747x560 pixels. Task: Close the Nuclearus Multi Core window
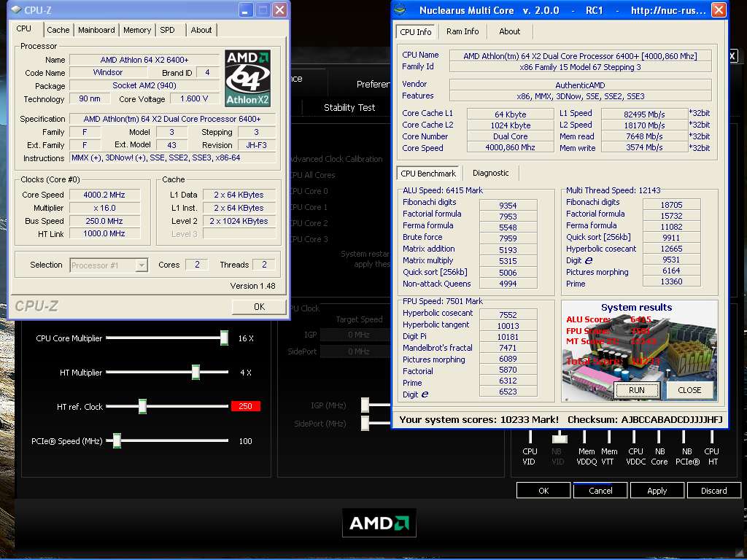point(719,10)
